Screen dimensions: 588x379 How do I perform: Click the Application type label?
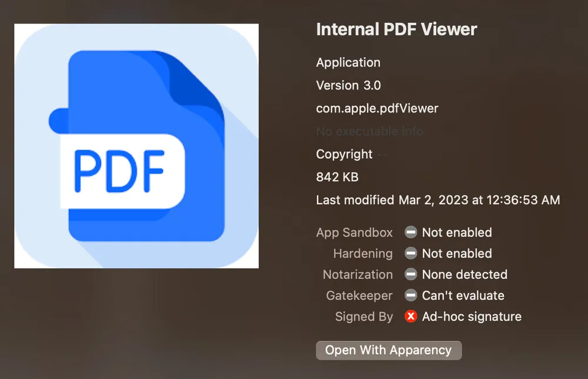(348, 62)
